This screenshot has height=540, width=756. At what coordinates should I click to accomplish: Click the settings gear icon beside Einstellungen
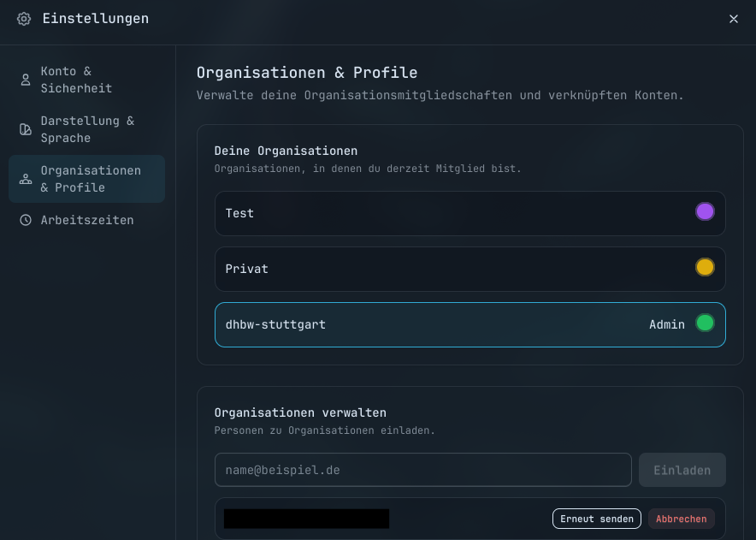[x=24, y=19]
